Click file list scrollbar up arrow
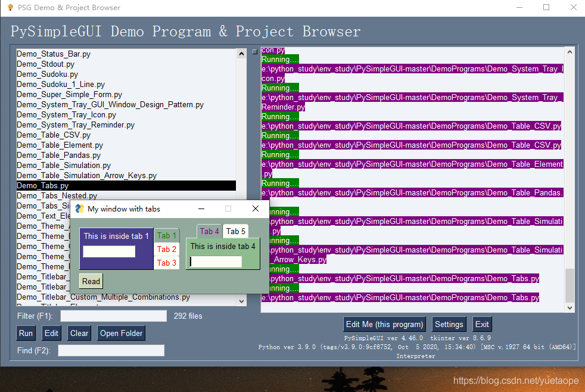 (x=241, y=54)
